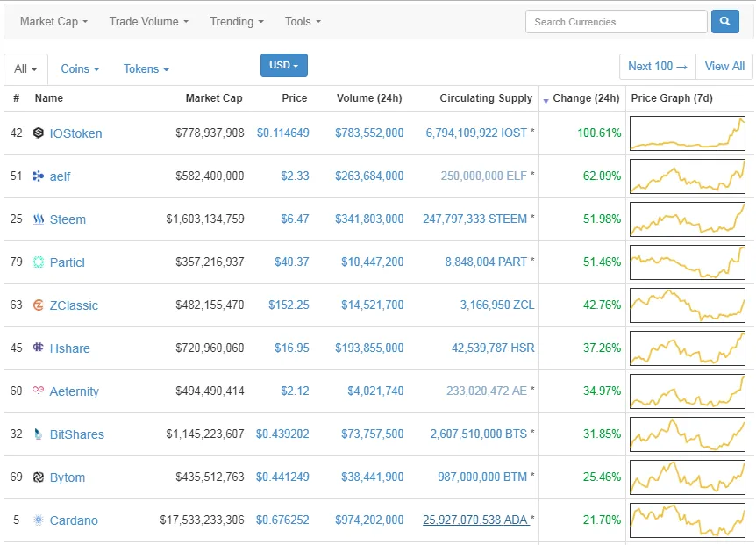Click Particl price $40.37
The height and width of the screenshot is (545, 756).
[x=292, y=262]
